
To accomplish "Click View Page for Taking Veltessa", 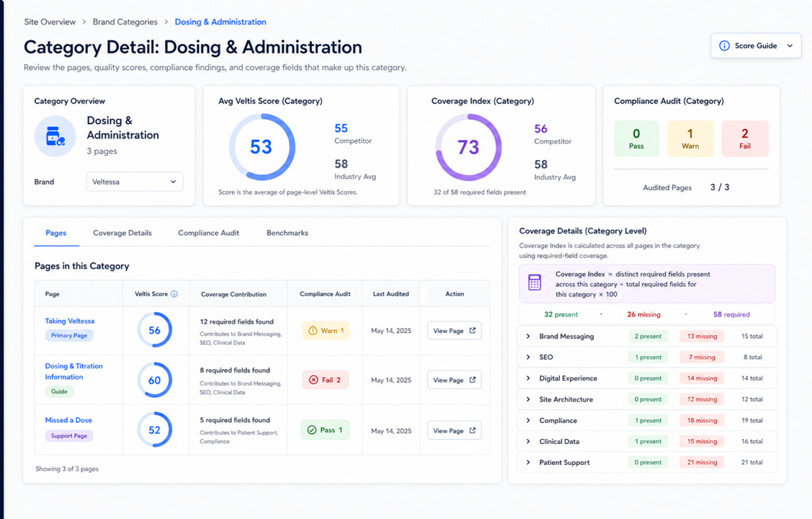I will (x=454, y=330).
